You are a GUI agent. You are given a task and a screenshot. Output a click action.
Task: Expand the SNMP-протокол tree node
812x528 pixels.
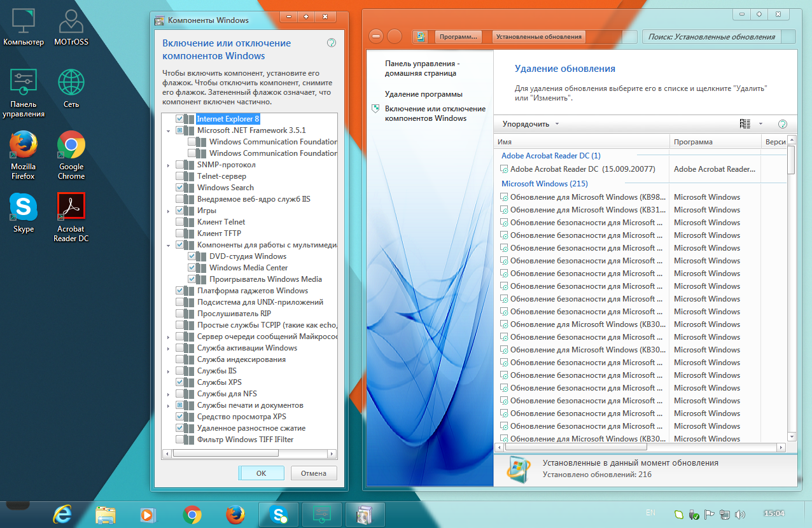pyautogui.click(x=169, y=165)
